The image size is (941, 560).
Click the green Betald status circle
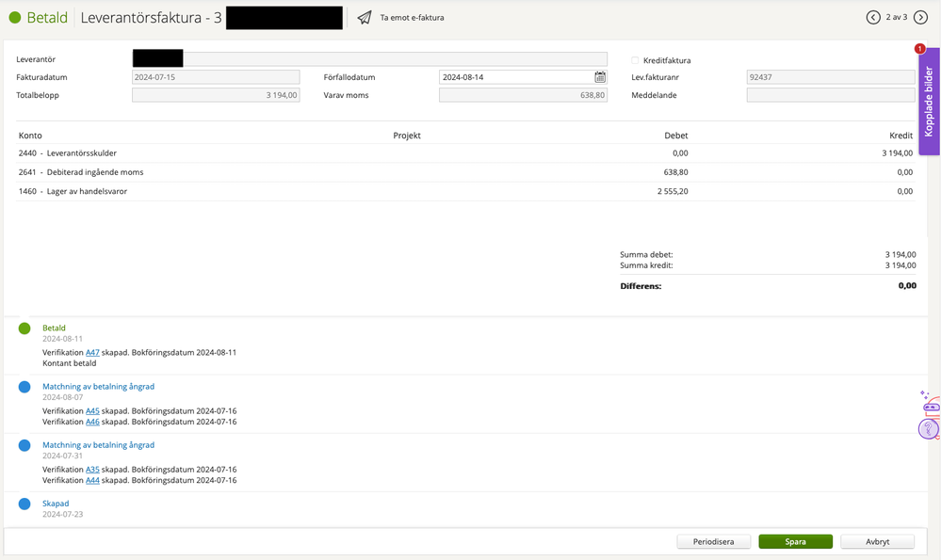pyautogui.click(x=15, y=18)
